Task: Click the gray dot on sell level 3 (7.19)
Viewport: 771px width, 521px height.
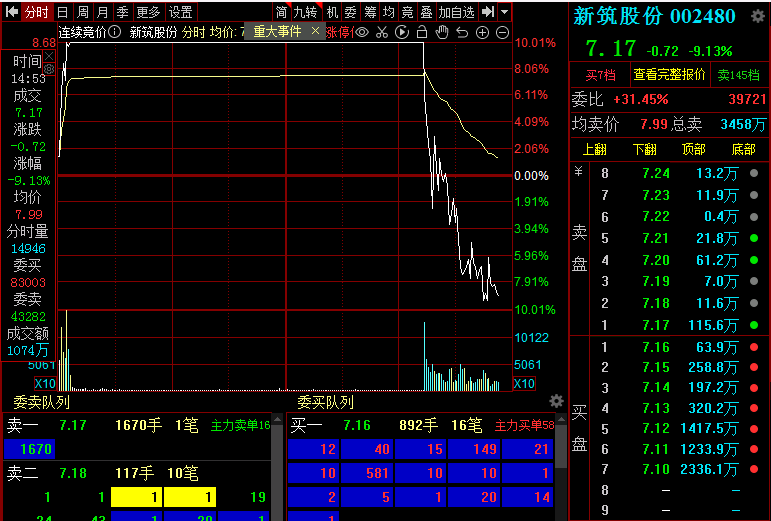Action: tap(754, 281)
